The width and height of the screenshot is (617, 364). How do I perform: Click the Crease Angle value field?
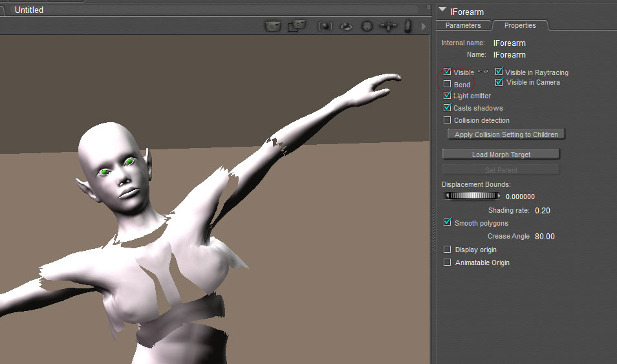(x=545, y=237)
